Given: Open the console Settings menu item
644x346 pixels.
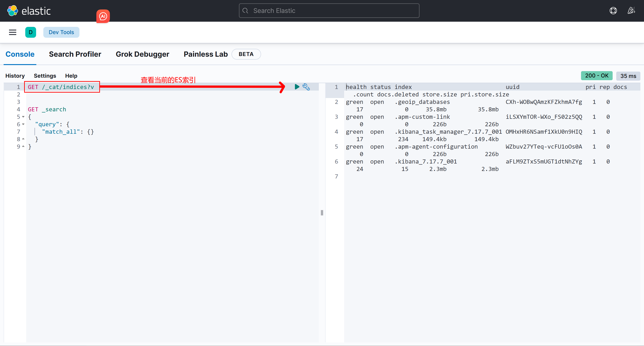Looking at the screenshot, I should (45, 76).
